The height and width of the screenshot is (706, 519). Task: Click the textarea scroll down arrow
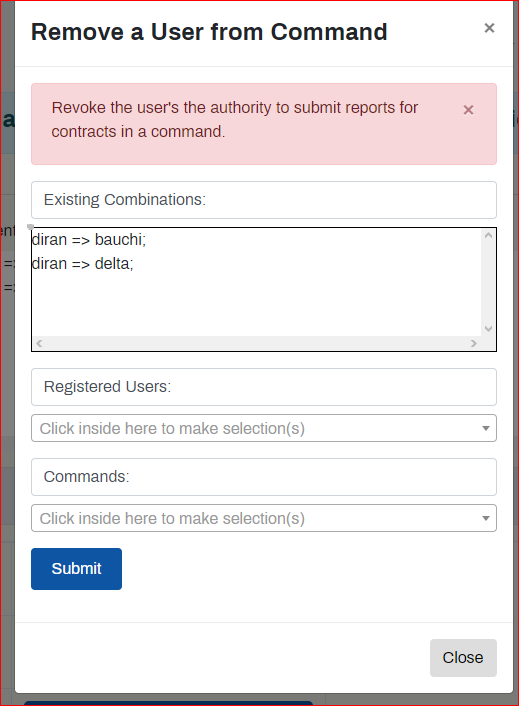pyautogui.click(x=488, y=329)
